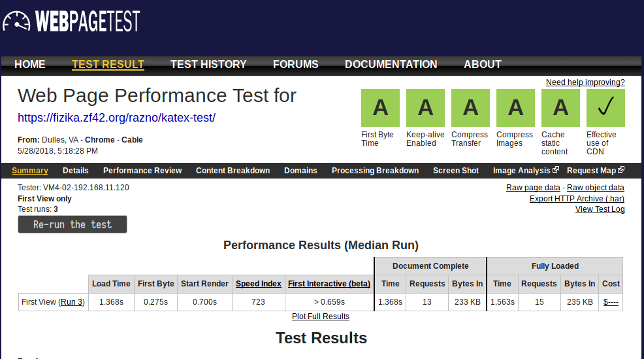Viewport: 644px width, 359px height.
Task: Go to the HOME menu item
Action: click(30, 65)
